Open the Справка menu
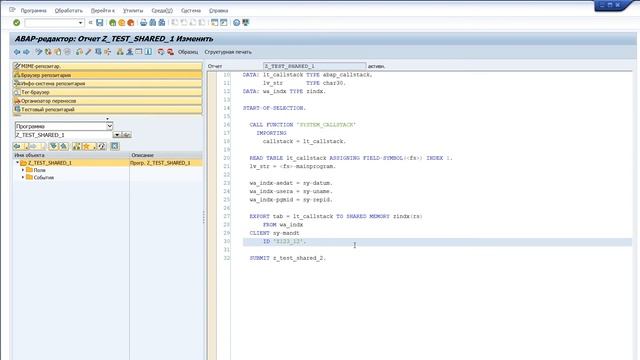 (x=218, y=11)
